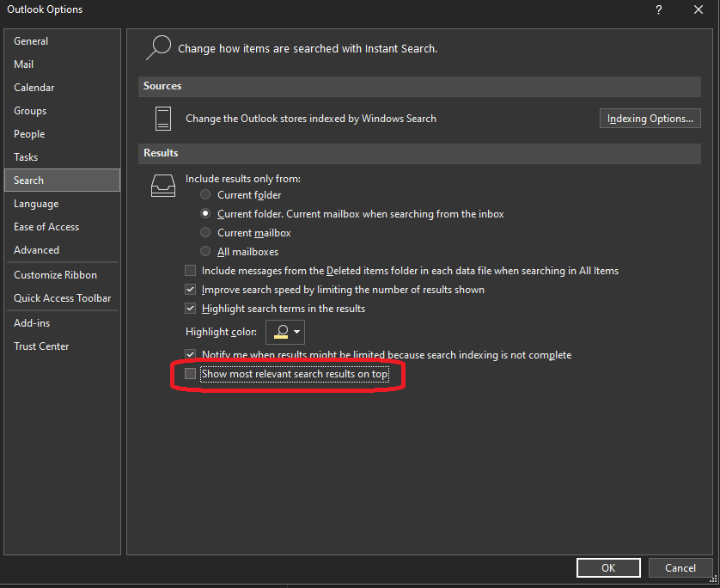Viewport: 720px width, 588px height.
Task: Click the Outlook stores device icon
Action: click(163, 119)
